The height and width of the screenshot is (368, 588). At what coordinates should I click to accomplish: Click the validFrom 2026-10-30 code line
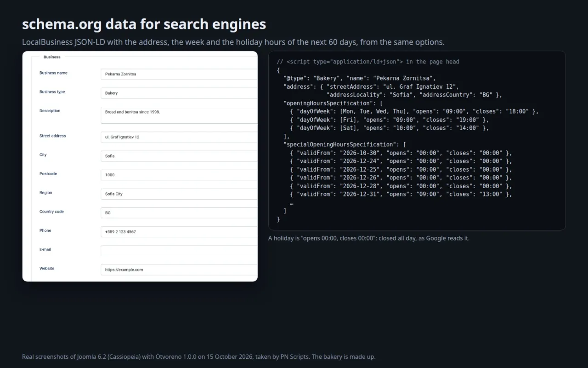point(401,153)
